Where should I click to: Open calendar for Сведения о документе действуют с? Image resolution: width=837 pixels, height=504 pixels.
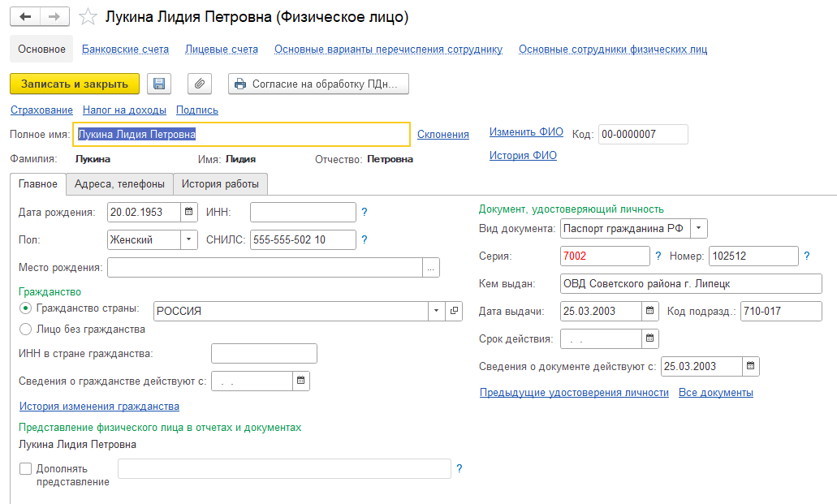[x=750, y=366]
